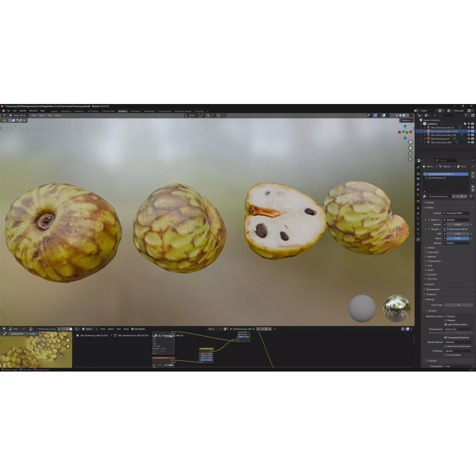Toggle Use Nodes checkbox in node editor

point(132,329)
